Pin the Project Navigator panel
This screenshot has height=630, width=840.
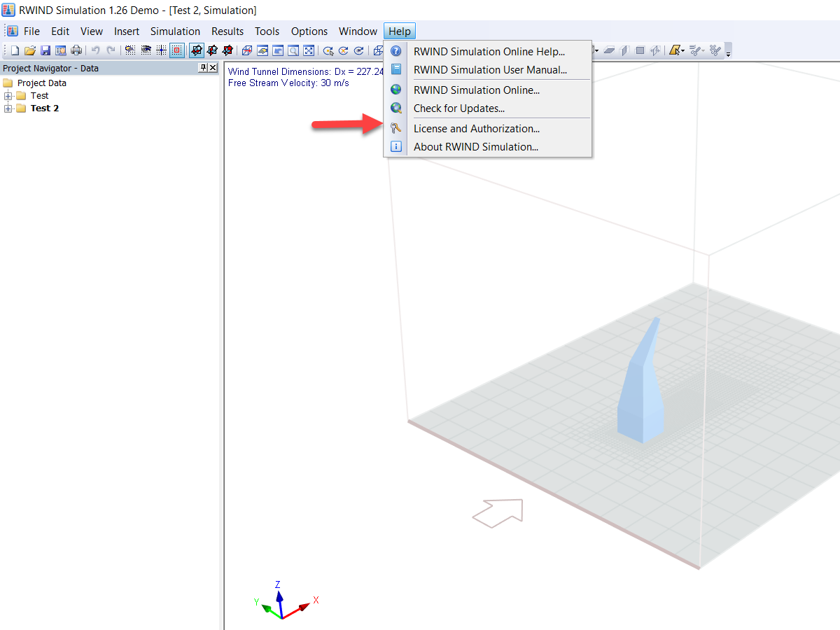point(203,68)
